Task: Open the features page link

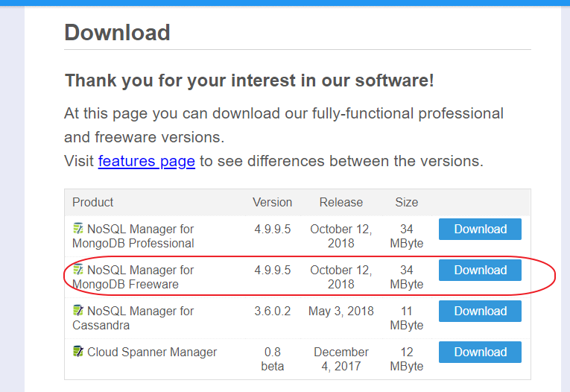Action: pyautogui.click(x=146, y=161)
